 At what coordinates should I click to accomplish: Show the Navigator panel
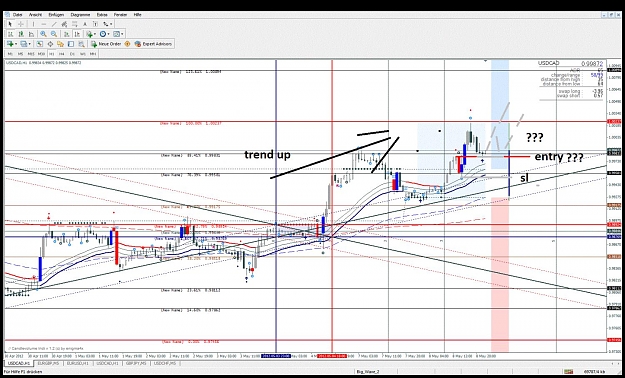coord(60,44)
